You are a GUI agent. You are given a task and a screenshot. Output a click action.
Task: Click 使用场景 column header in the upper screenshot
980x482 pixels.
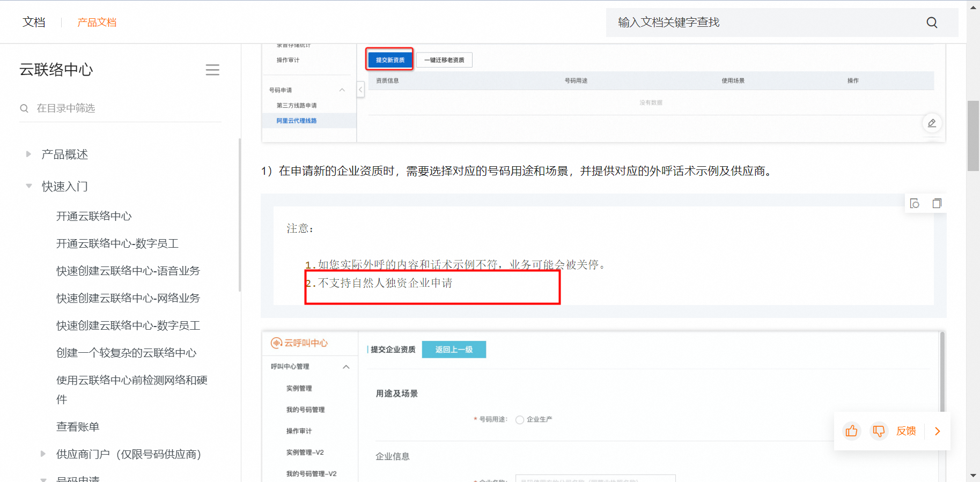click(733, 81)
